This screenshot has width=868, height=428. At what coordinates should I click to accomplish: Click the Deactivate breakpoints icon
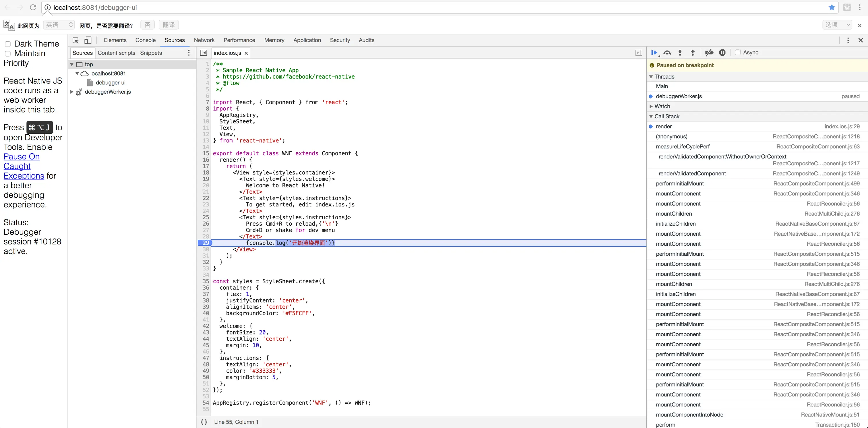click(709, 53)
